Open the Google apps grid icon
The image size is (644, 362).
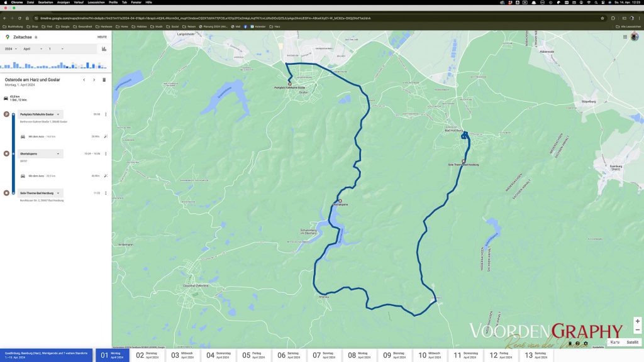click(625, 37)
